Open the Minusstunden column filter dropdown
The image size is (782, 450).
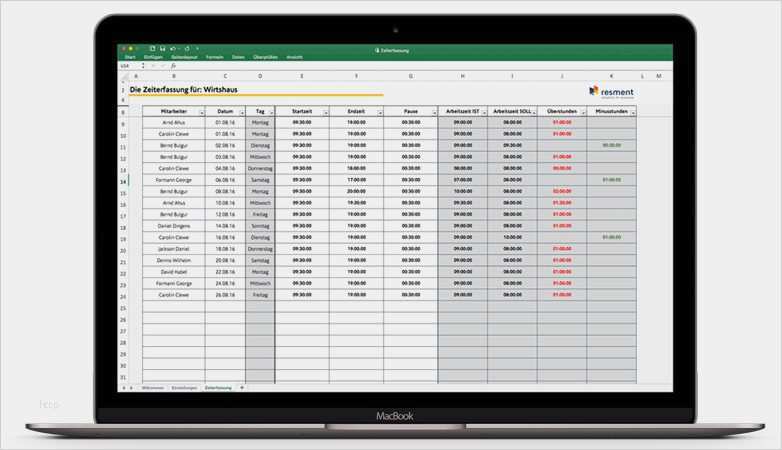pyautogui.click(x=633, y=113)
